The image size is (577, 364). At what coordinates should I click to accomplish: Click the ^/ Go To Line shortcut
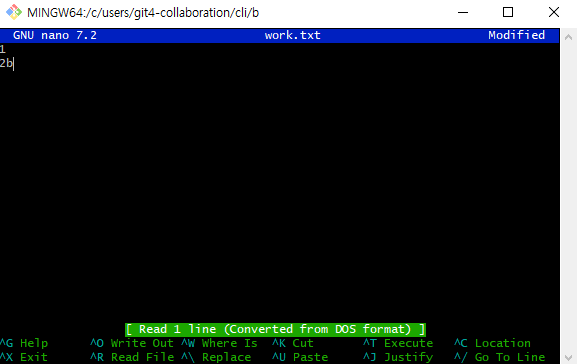click(x=499, y=357)
